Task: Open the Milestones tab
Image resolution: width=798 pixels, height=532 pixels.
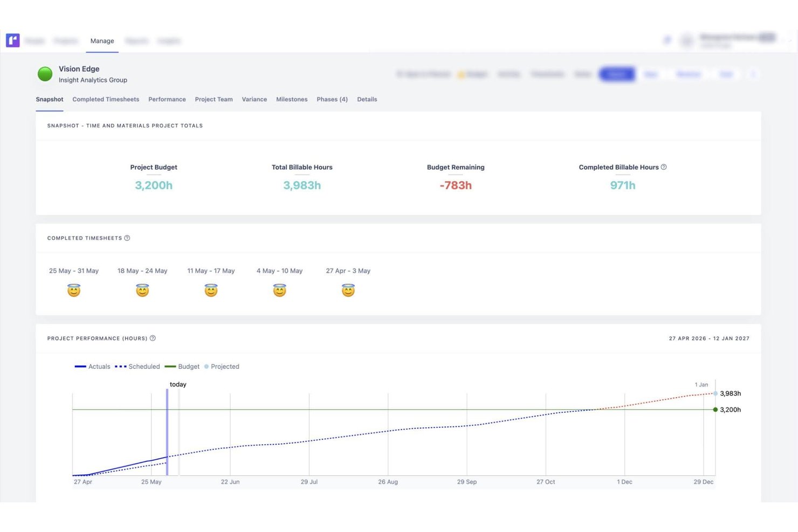Action: click(x=292, y=100)
